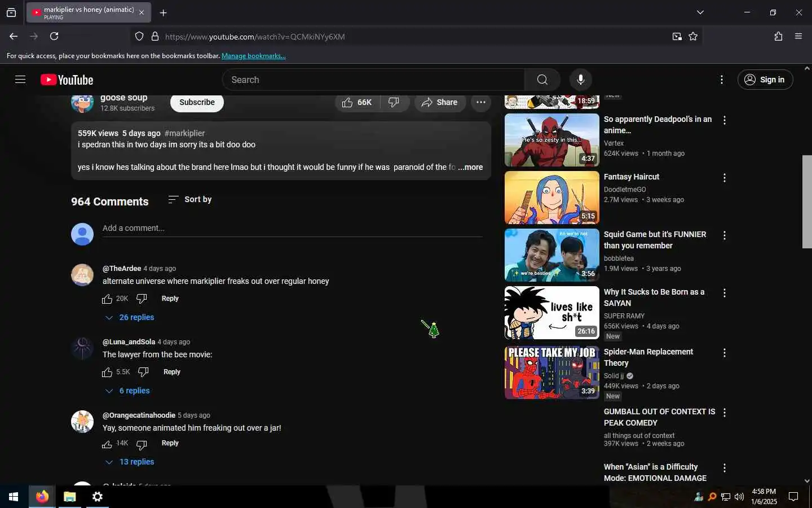812x508 pixels.
Task: Dislike @Orangecatinahoodie's comment
Action: tap(142, 444)
